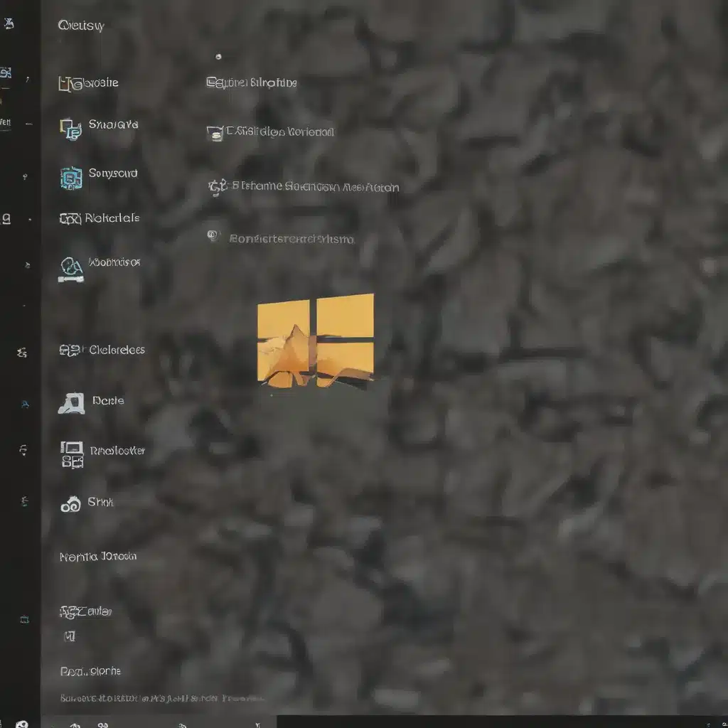Image resolution: width=728 pixels, height=728 pixels.
Task: Click the globe-on-stand icon in the left list
Action: 71,269
